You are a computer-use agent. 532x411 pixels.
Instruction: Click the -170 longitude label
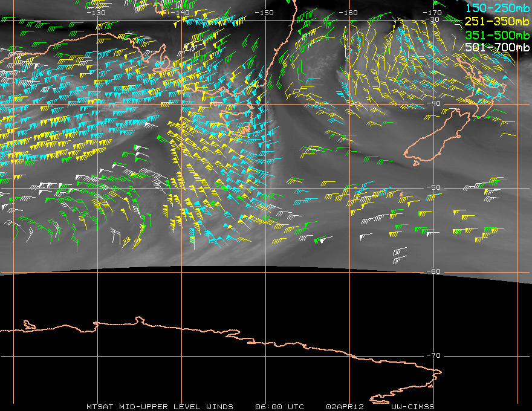(432, 13)
